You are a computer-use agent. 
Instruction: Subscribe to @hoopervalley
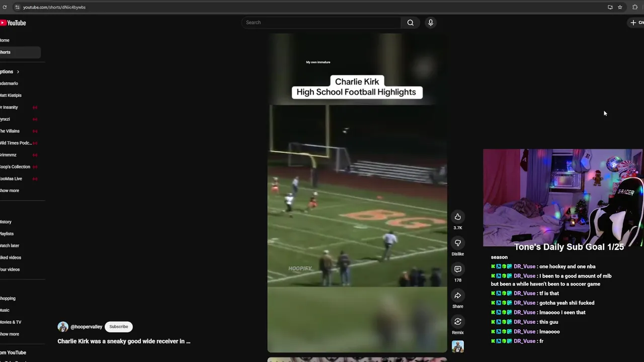coord(119,327)
